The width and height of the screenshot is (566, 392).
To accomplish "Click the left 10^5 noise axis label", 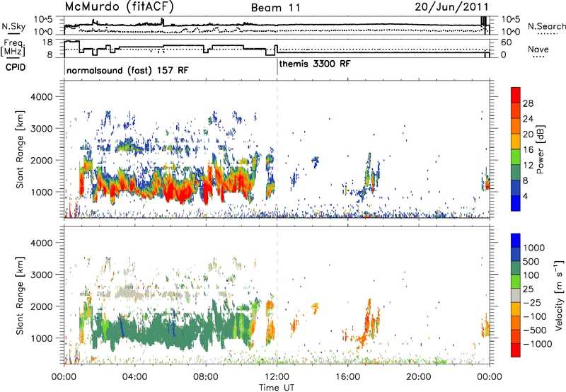I will pyautogui.click(x=43, y=19).
